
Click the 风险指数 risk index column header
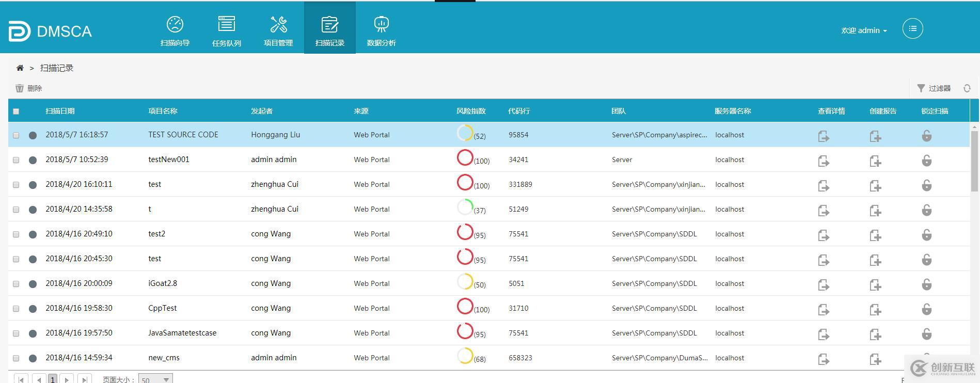point(471,111)
